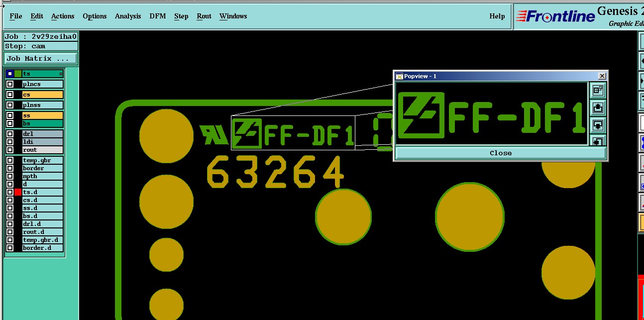Toggle the plnss layer checkbox
The image size is (644, 320).
[x=10, y=105]
